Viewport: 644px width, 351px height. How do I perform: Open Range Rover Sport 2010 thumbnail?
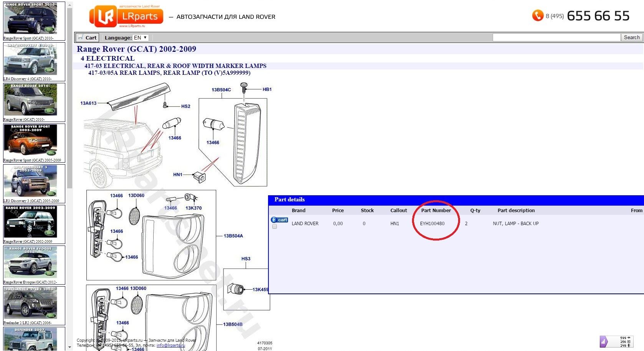coord(30,19)
